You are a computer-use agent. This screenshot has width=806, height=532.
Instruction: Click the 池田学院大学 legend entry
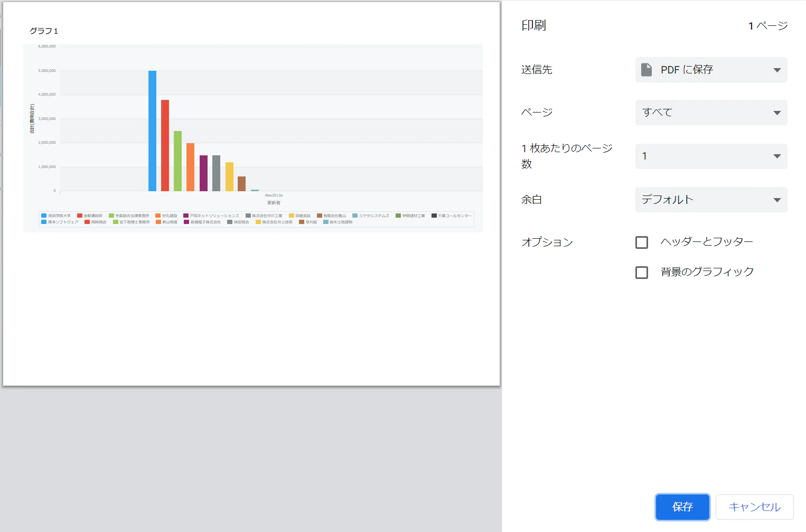pos(56,216)
